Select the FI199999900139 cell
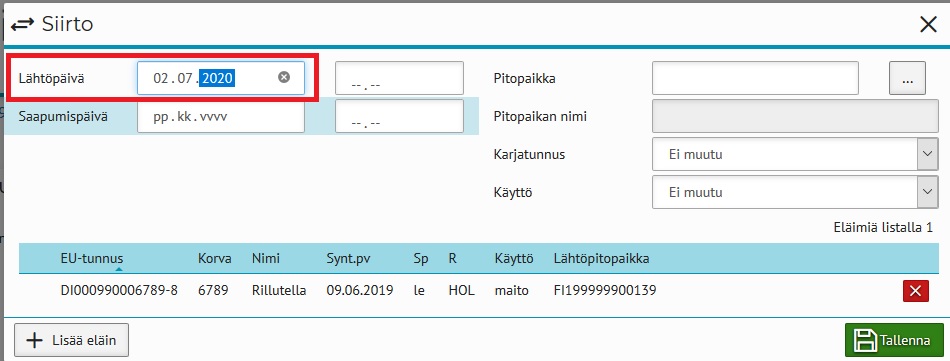 click(605, 291)
